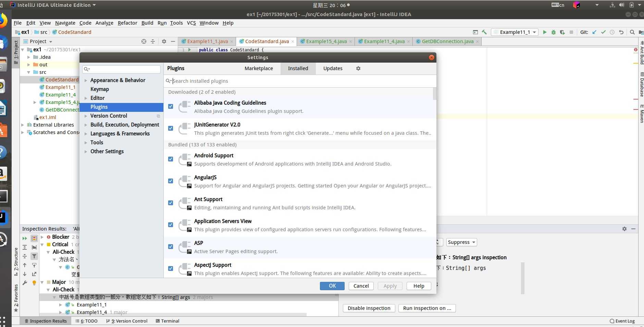Disable the AspectJ Support plugin
Screen dimensions: 644x327
coord(171,269)
